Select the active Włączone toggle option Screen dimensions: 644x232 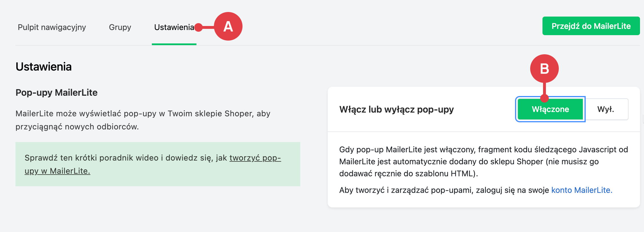pos(550,109)
